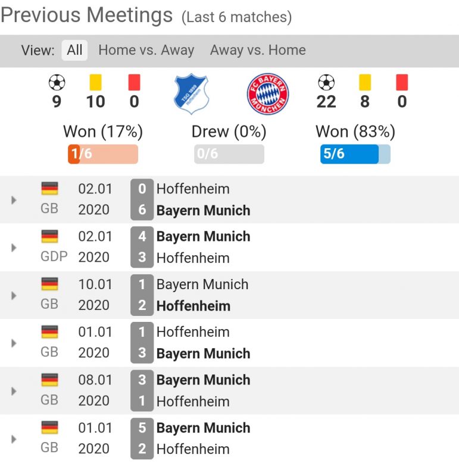Click the orange 1/6 Hoffenheim wins bar
The width and height of the screenshot is (459, 476).
coord(103,154)
